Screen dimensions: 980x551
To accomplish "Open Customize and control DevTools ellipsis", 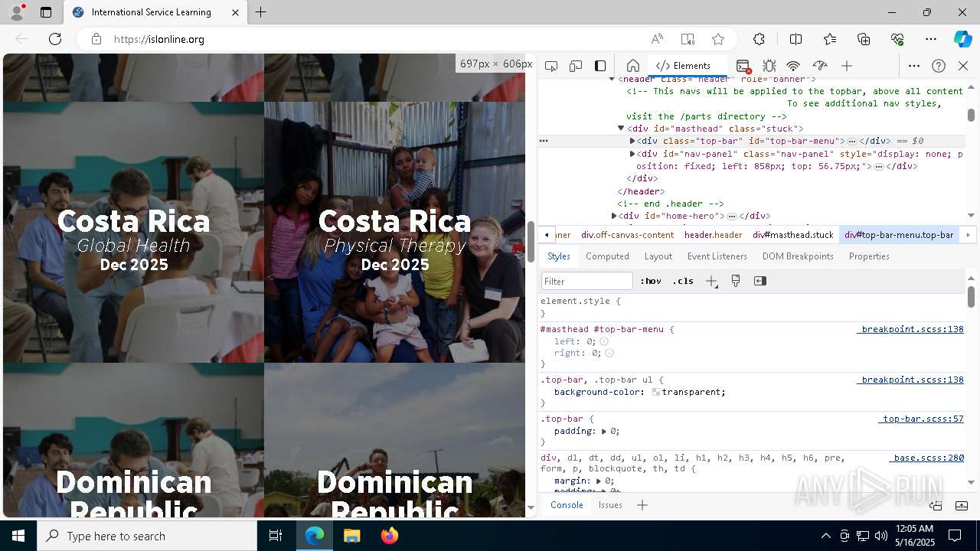I will 914,66.
